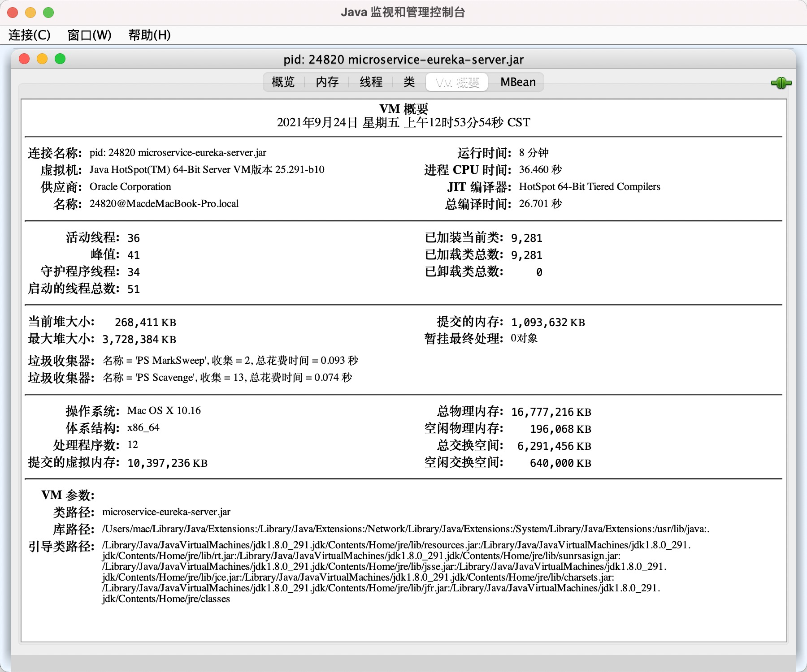Click the JIT 编译器 value HotSpot 64-Bit Tiered Compilers
Screen dimensions: 807x672
click(590, 186)
